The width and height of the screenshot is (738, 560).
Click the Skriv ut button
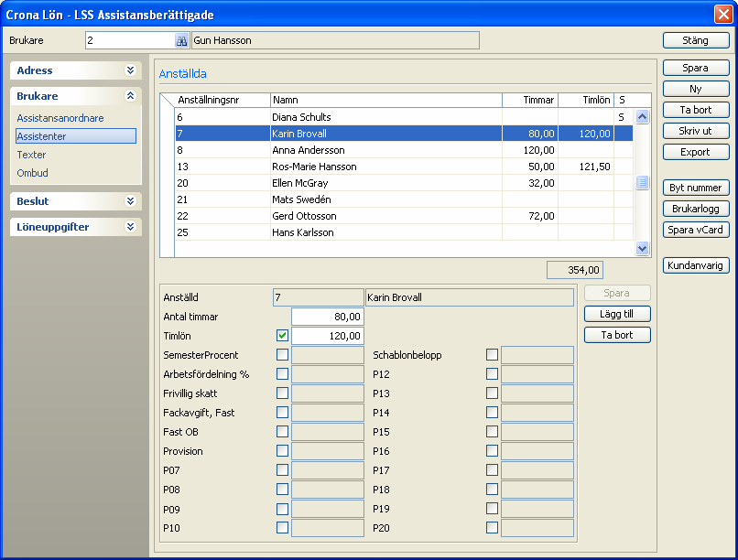coord(696,131)
